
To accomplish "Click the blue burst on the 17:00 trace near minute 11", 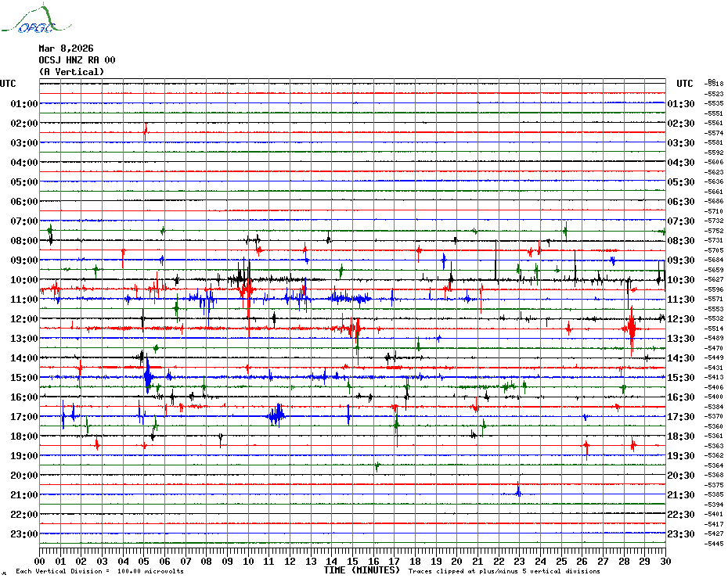I will point(276,415).
